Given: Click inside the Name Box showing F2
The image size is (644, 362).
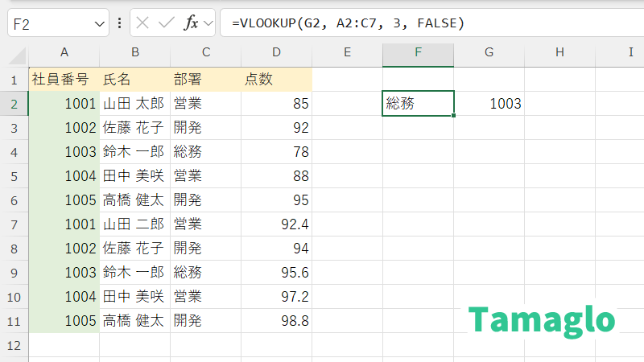Looking at the screenshot, I should coord(48,24).
